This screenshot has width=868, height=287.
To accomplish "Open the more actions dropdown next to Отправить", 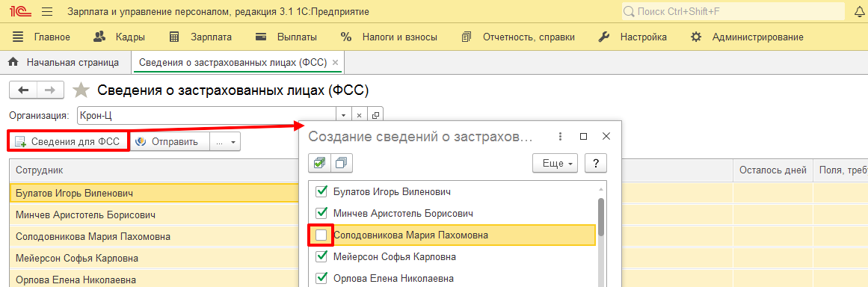I will click(225, 141).
